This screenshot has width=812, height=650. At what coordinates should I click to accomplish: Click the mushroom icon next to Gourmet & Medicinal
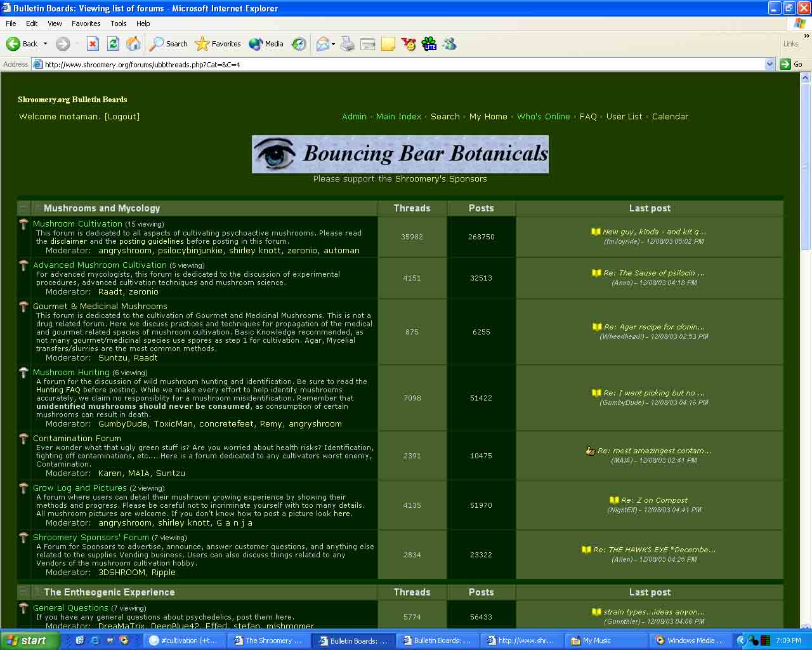coord(23,307)
